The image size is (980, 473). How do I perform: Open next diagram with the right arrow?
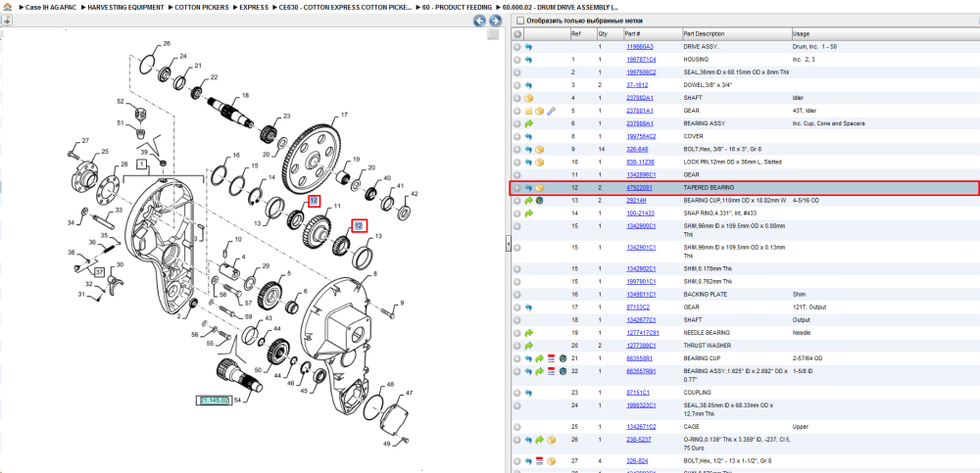pyautogui.click(x=494, y=21)
